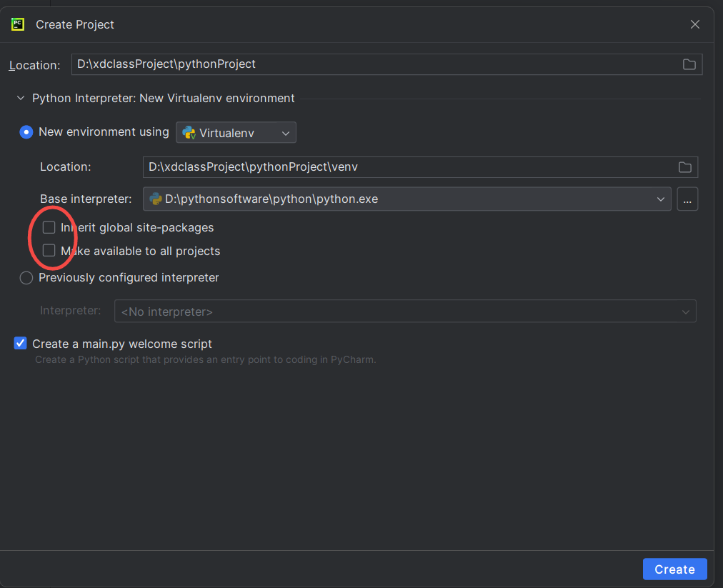
Task: Click the Python Interpreter: New Virtualenv environment heading
Action: [x=163, y=98]
